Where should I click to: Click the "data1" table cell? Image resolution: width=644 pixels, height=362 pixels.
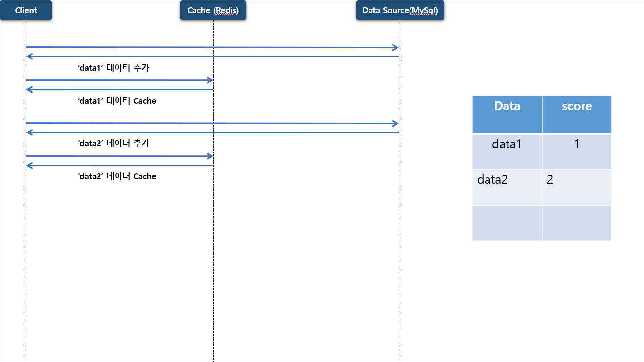coord(507,151)
